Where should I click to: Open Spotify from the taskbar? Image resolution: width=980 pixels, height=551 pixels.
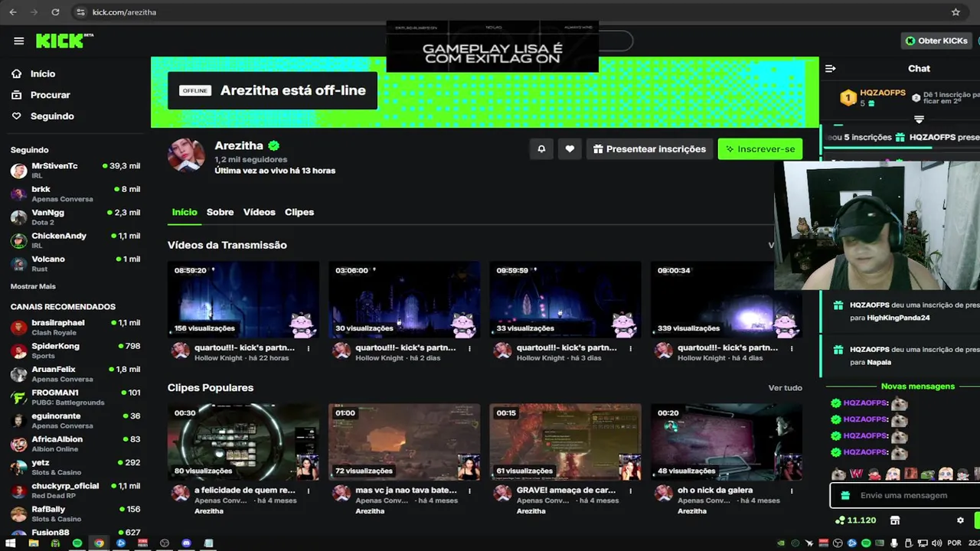coord(77,543)
